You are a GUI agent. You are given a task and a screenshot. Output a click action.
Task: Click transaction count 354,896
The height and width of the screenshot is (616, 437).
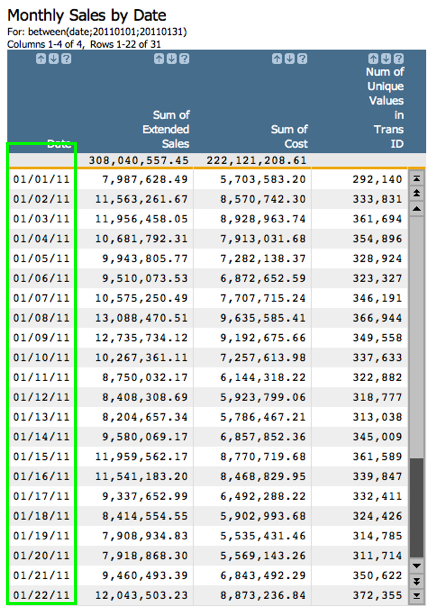click(377, 239)
